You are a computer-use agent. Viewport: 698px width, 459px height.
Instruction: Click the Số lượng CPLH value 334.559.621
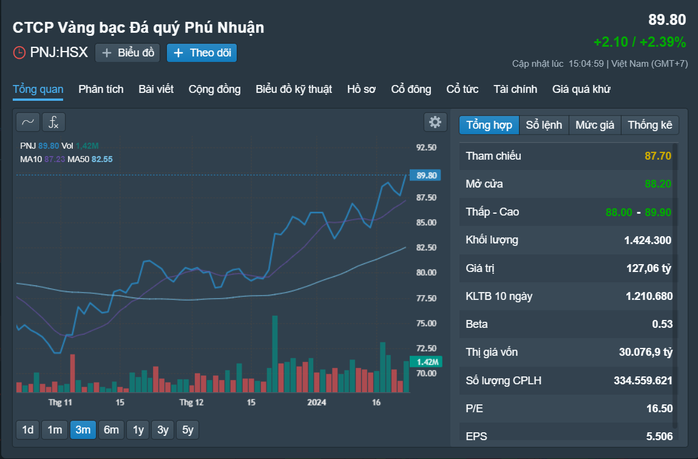click(643, 381)
